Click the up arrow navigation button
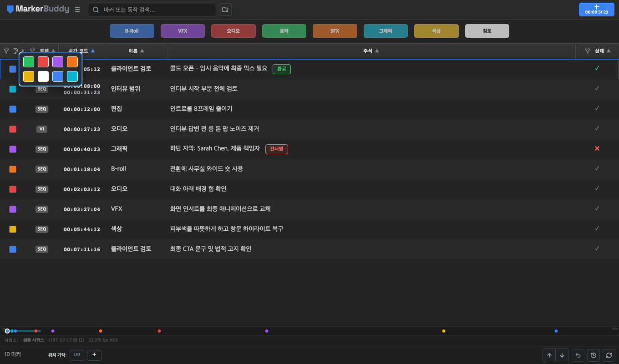619x364 pixels. pos(549,355)
